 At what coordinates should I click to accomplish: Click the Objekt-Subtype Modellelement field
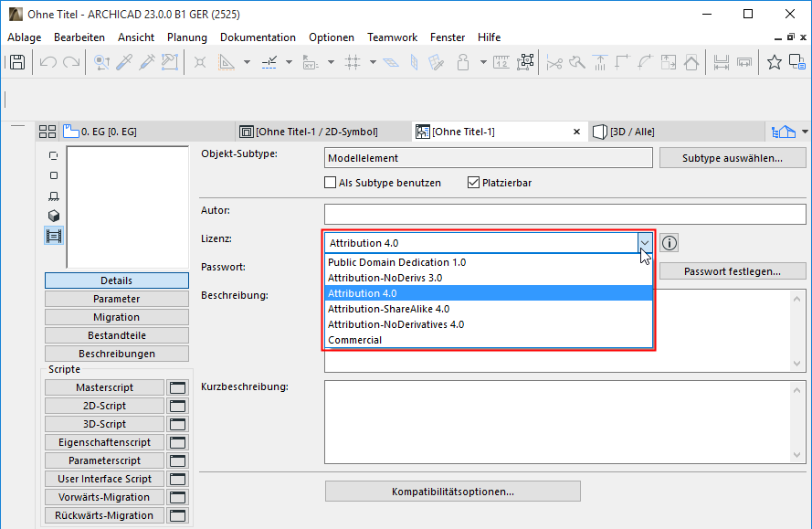pos(489,158)
